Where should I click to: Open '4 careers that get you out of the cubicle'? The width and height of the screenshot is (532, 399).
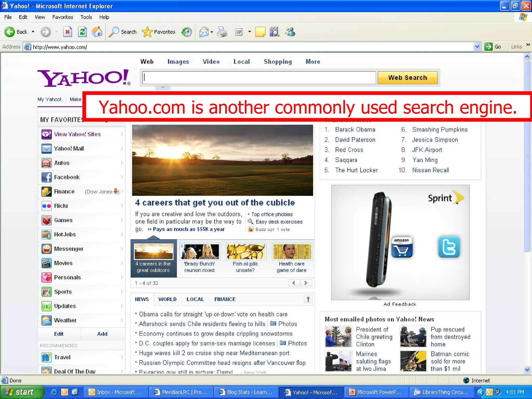tap(215, 203)
